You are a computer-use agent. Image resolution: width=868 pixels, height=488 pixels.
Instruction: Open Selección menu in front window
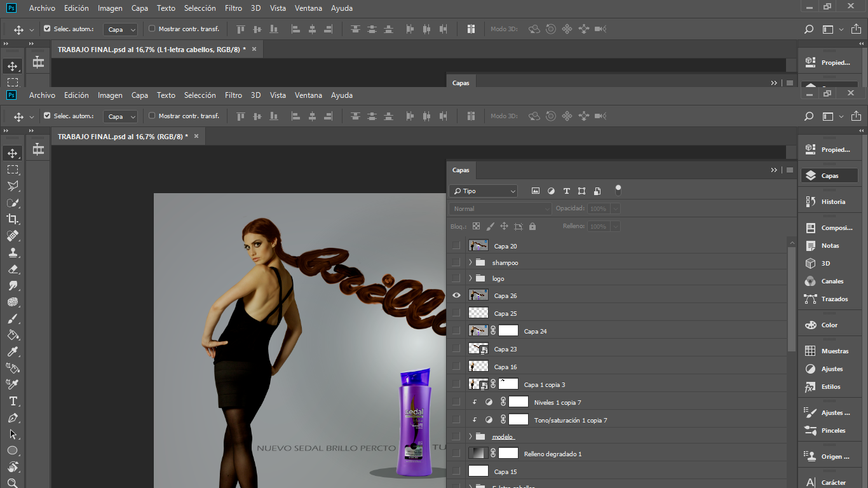coord(200,95)
